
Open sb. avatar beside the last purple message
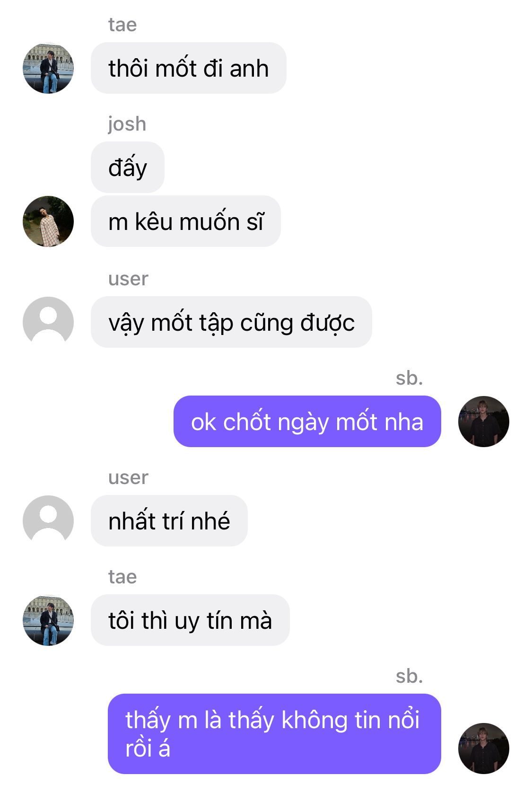[483, 748]
